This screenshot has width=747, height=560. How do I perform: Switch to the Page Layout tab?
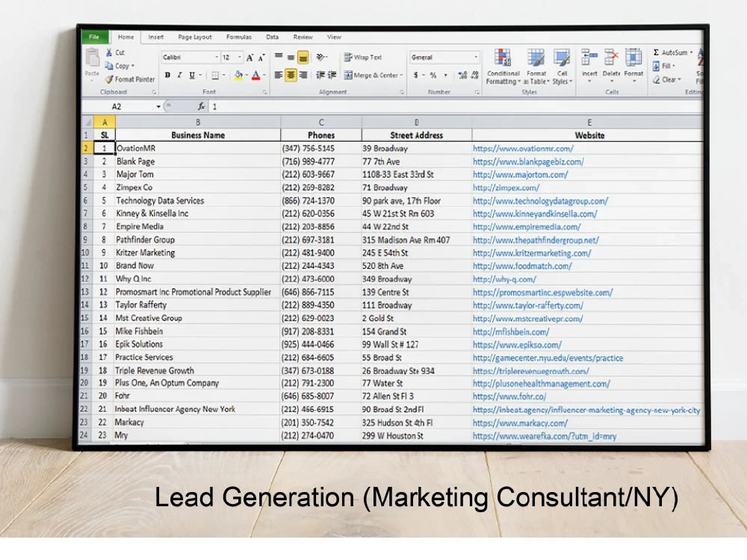click(x=195, y=37)
